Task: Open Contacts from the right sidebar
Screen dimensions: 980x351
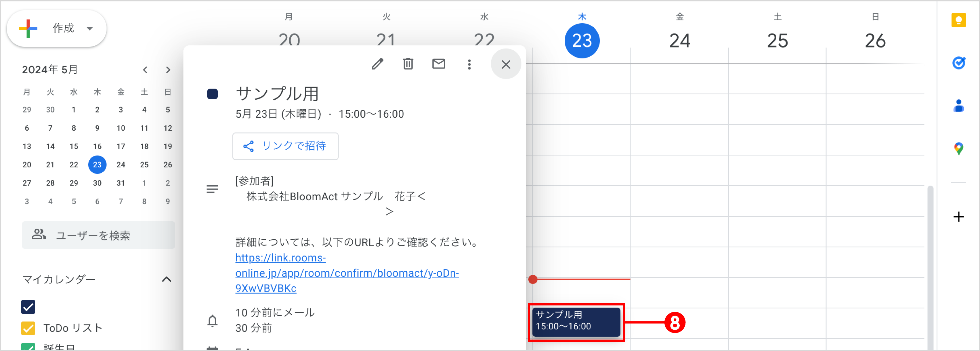Action: (959, 106)
